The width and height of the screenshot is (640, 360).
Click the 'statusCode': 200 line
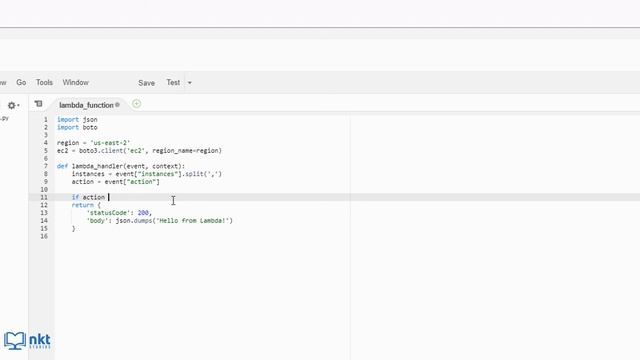tap(119, 213)
